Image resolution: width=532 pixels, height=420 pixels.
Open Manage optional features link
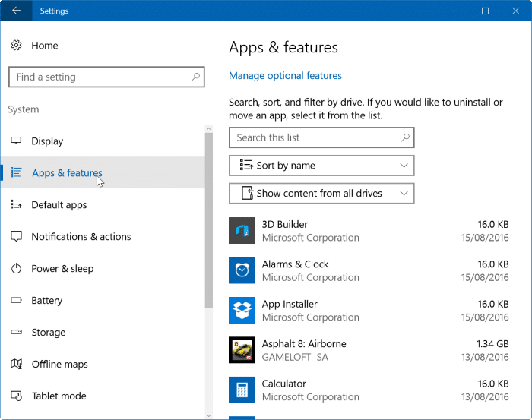click(x=285, y=76)
